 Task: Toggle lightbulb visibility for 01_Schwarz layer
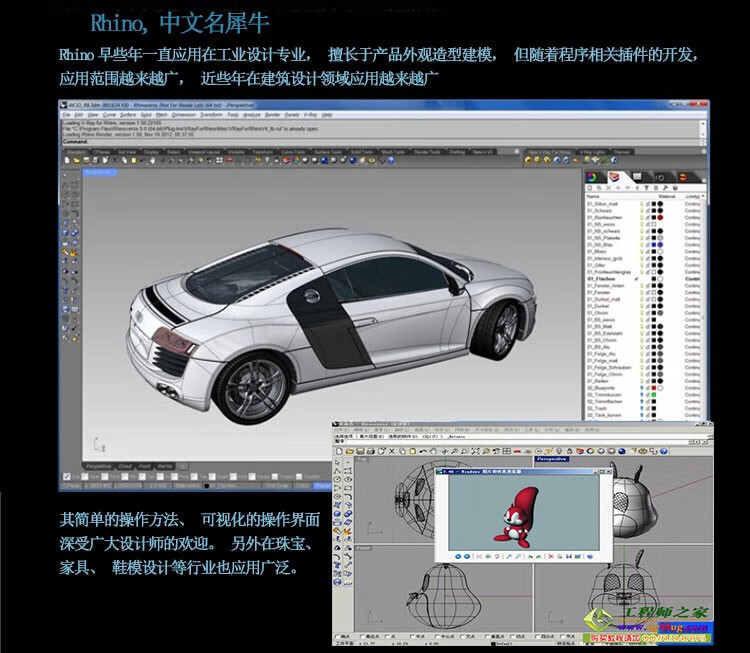640,211
